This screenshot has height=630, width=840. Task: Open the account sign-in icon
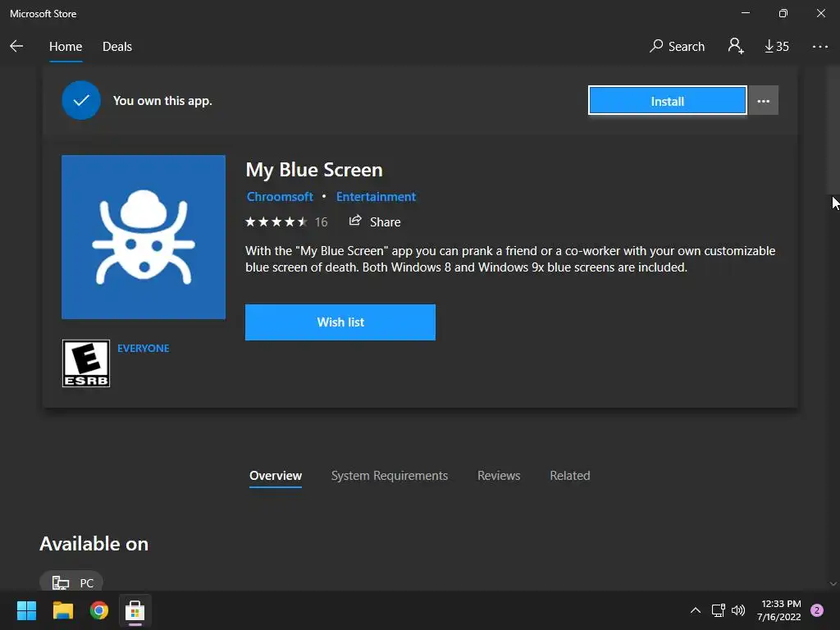tap(736, 46)
